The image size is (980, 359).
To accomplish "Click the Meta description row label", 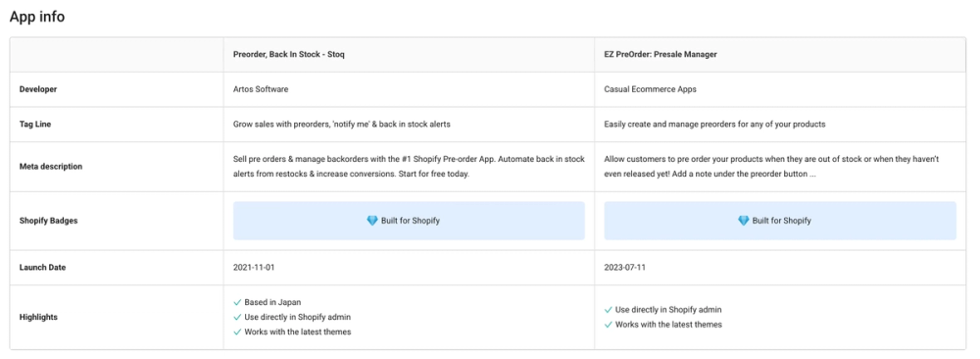I will pos(50,167).
